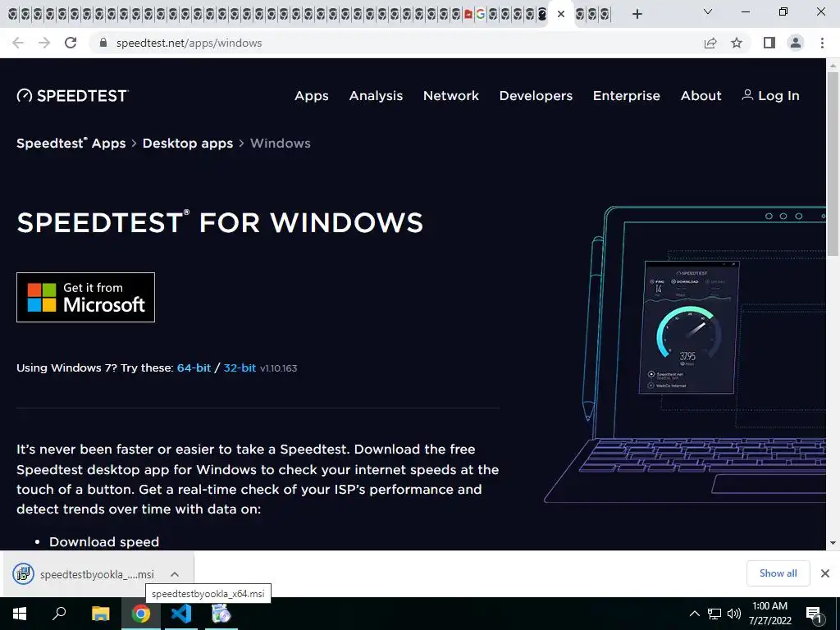Click the Chrome taskbar icon
Viewport: 840px width, 630px height.
pos(141,614)
